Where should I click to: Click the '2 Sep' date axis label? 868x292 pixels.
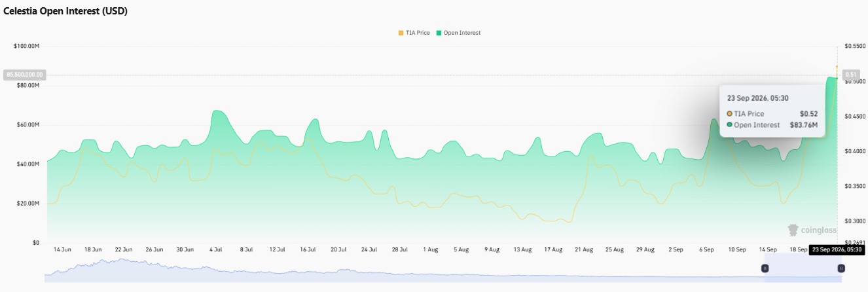click(x=676, y=249)
